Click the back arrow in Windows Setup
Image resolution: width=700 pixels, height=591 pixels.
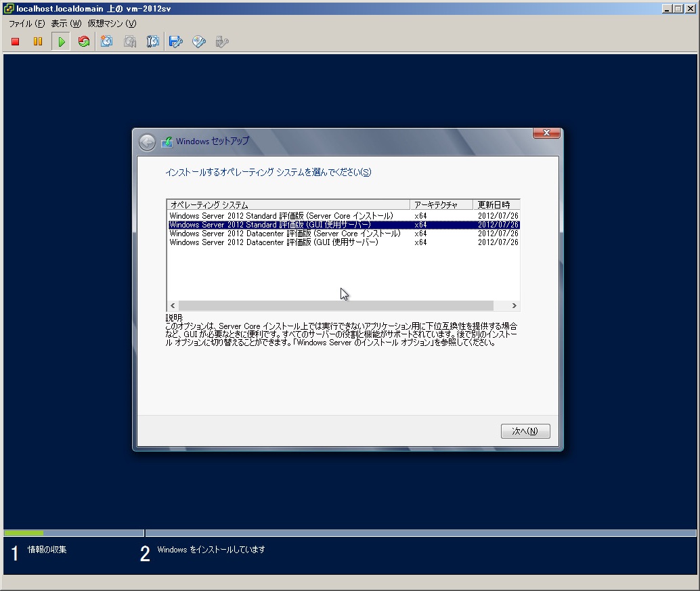click(x=147, y=142)
